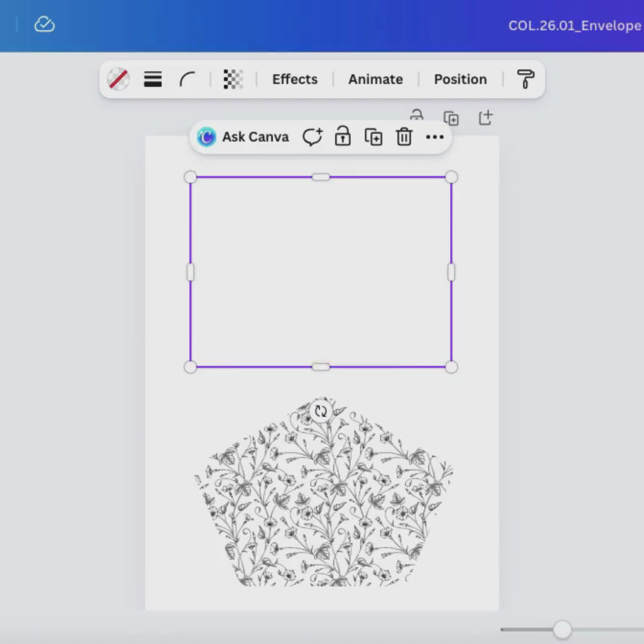Add a comment with speech bubble icon
The height and width of the screenshot is (644, 644).
[313, 136]
